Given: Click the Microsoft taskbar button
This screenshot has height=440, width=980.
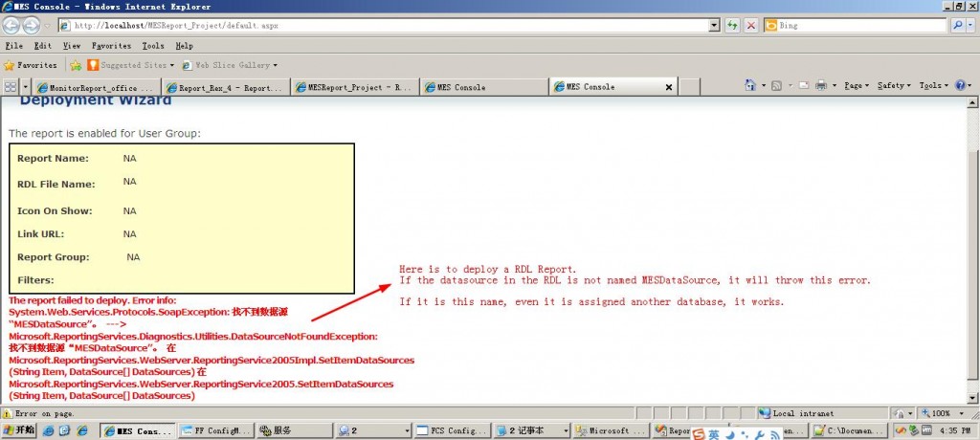Looking at the screenshot, I should 610,430.
